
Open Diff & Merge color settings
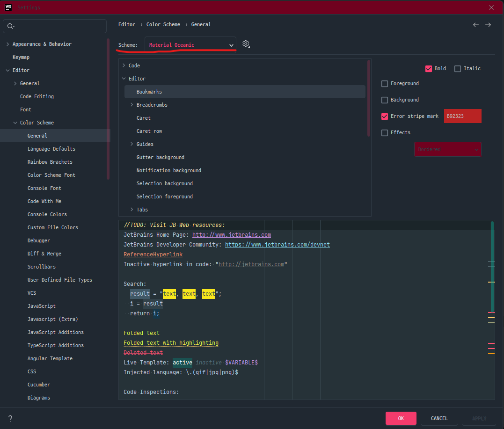(x=44, y=254)
